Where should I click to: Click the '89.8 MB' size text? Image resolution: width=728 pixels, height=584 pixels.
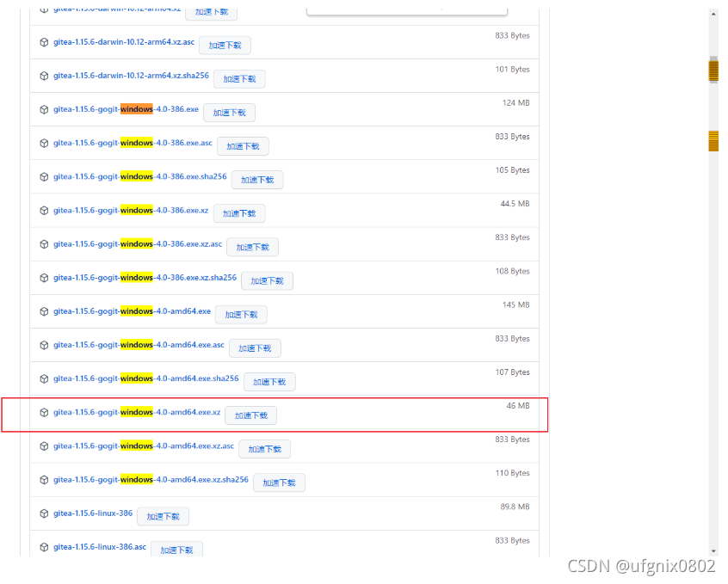pyautogui.click(x=515, y=507)
